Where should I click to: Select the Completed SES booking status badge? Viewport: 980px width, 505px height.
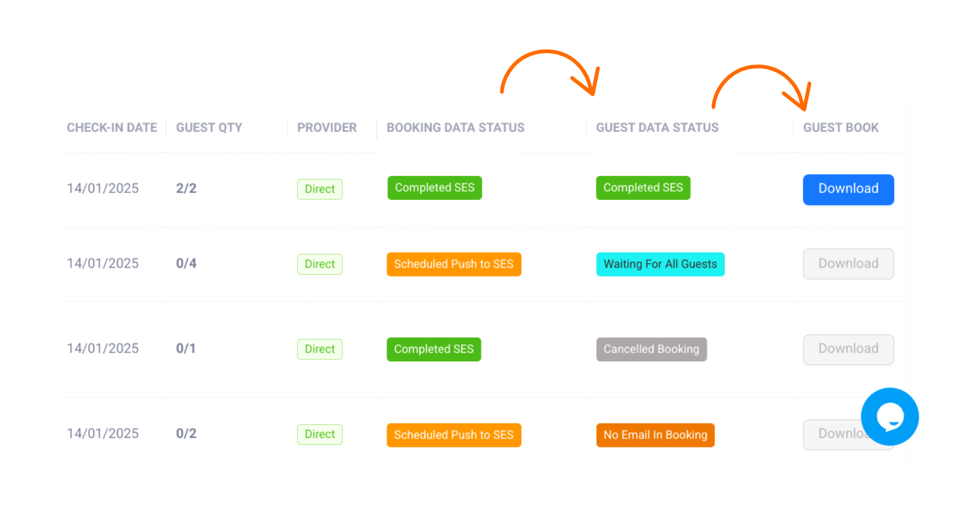pyautogui.click(x=434, y=187)
